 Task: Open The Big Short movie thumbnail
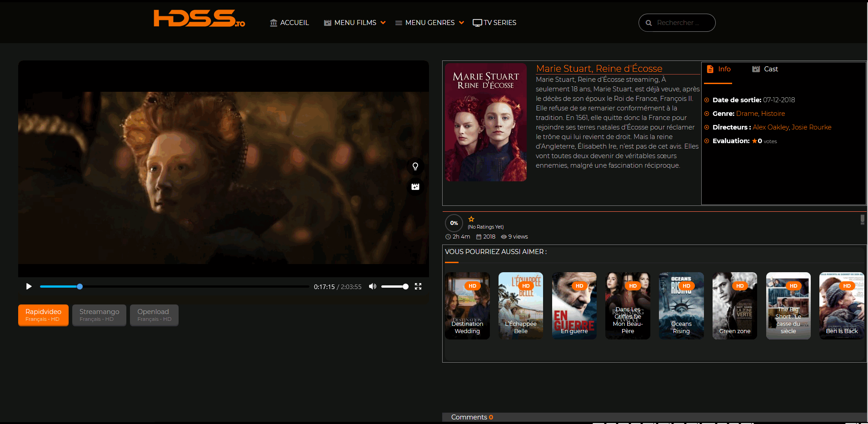(x=788, y=306)
